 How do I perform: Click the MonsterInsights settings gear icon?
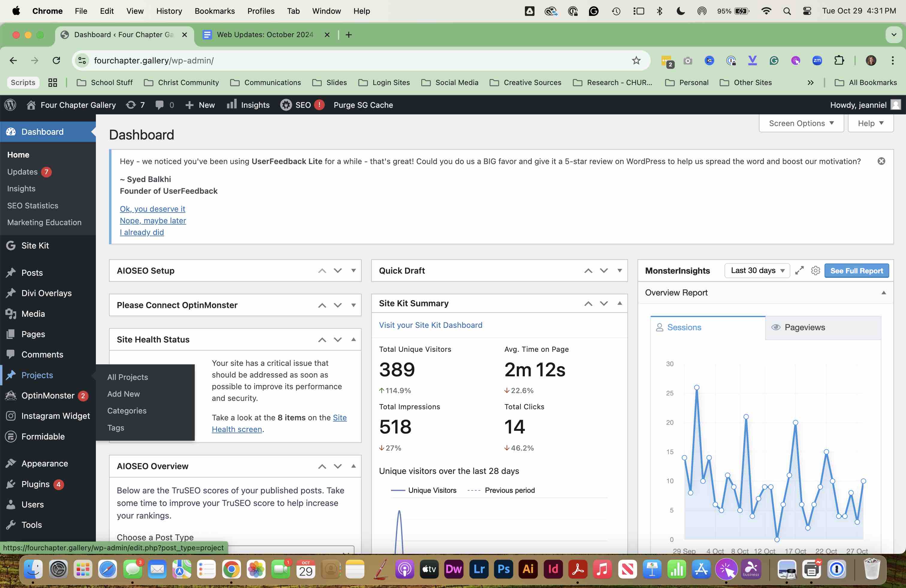coord(816,270)
